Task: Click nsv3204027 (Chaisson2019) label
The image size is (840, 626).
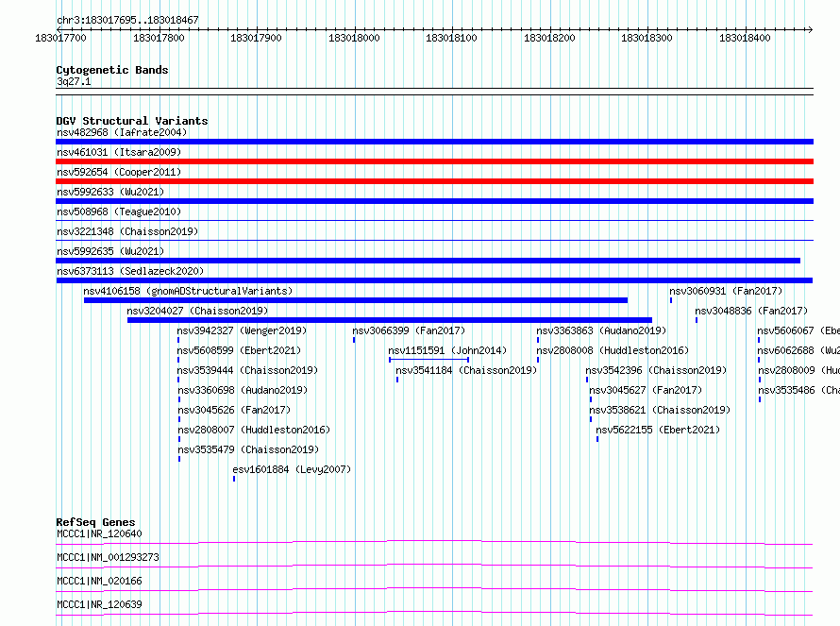Action: tap(197, 311)
